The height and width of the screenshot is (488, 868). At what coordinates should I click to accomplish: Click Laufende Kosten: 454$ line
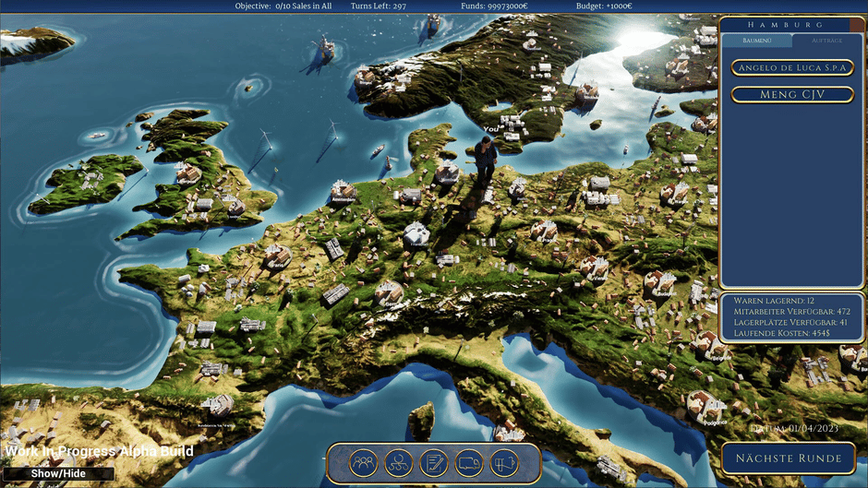[x=781, y=333]
